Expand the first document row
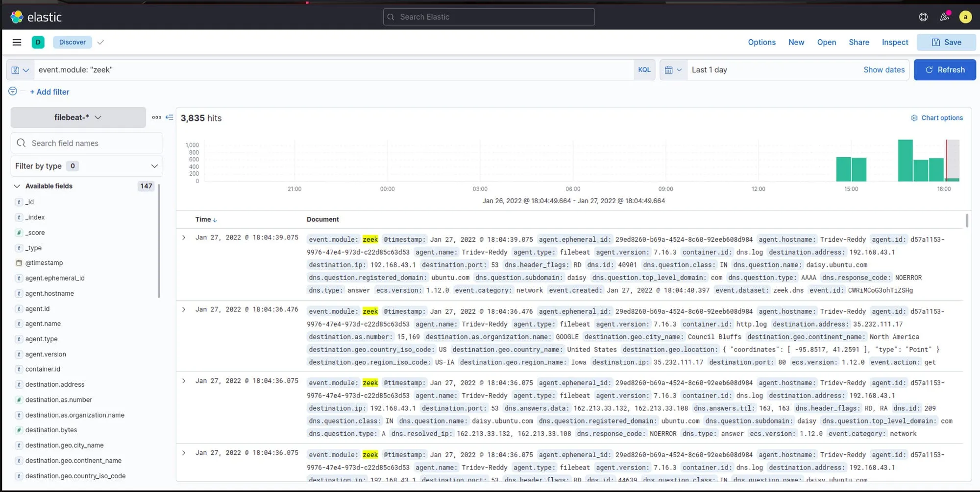The width and height of the screenshot is (980, 492). click(x=184, y=237)
